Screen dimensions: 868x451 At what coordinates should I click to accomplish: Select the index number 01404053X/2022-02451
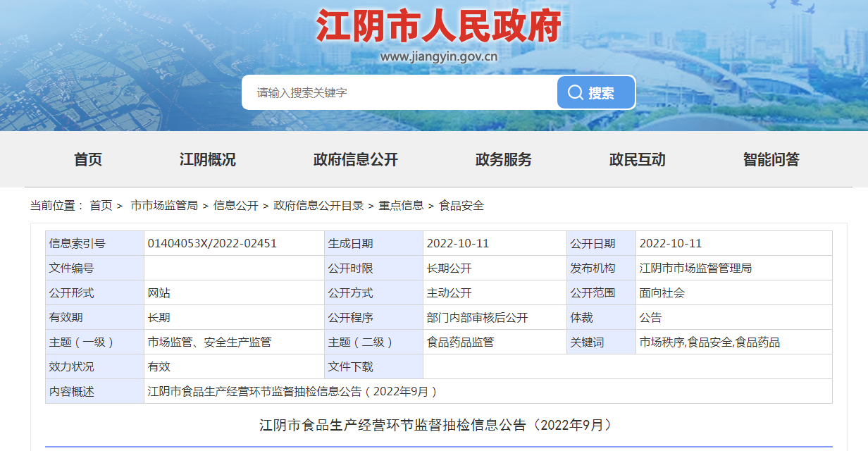(212, 244)
